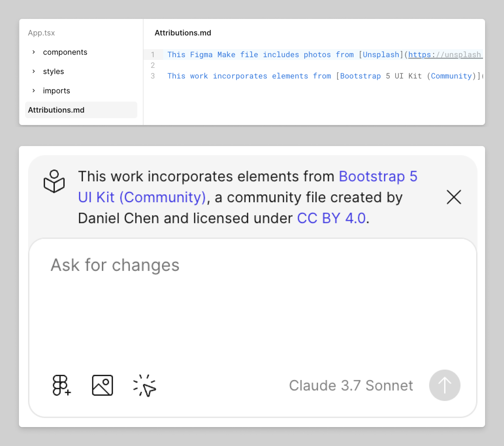Open the Claude 3.7 Sonnet model selector
Image resolution: width=504 pixels, height=446 pixels.
[351, 385]
